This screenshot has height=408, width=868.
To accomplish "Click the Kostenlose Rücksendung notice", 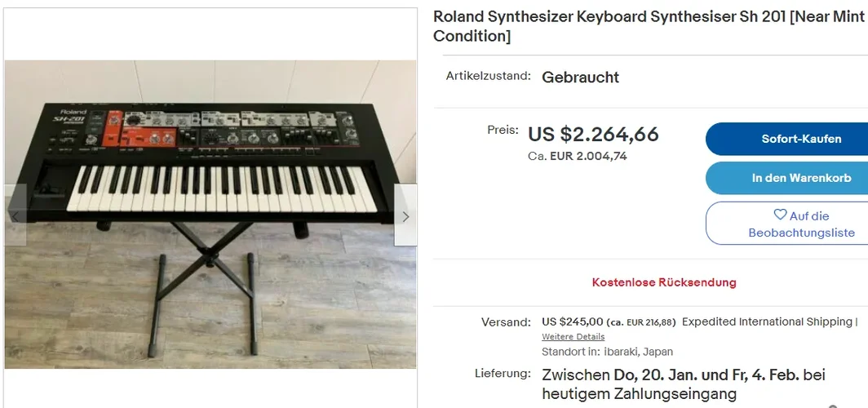I will [x=664, y=282].
